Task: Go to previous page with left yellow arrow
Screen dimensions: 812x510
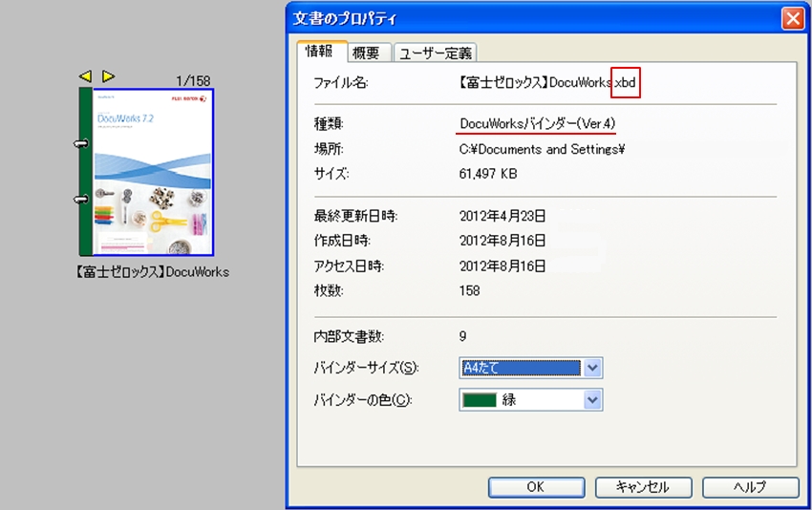Action: [x=85, y=76]
